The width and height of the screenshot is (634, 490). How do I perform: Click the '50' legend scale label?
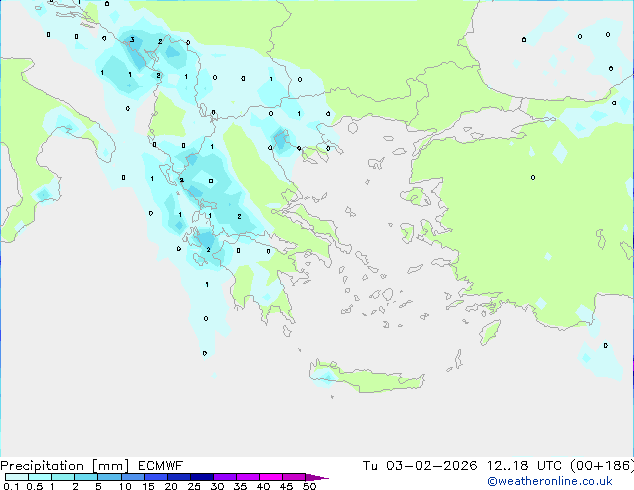point(309,486)
